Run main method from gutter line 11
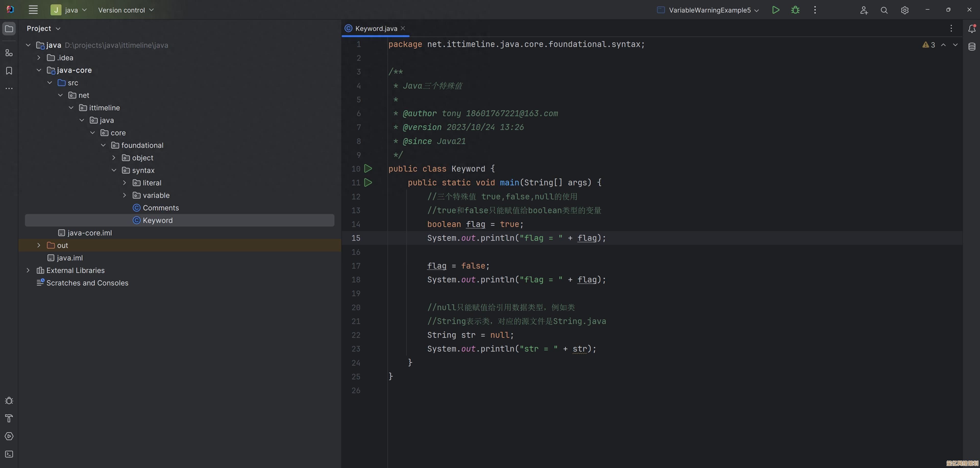980x468 pixels. tap(368, 183)
